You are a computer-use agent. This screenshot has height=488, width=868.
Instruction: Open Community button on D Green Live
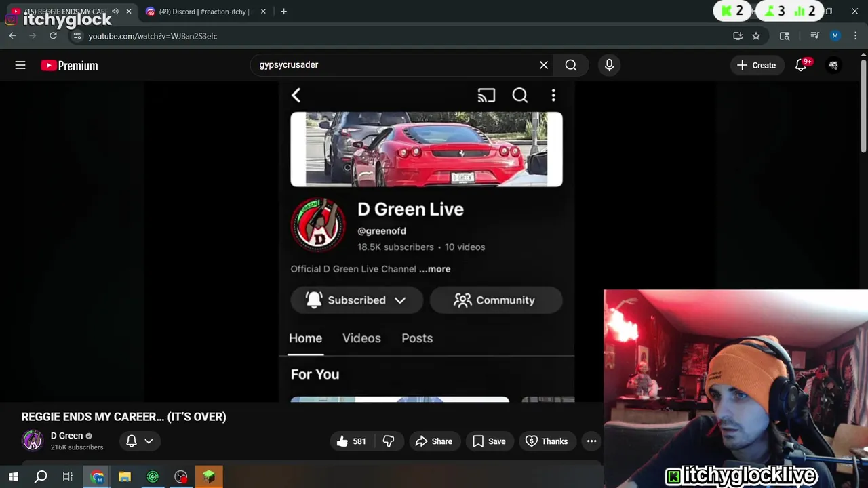(496, 300)
